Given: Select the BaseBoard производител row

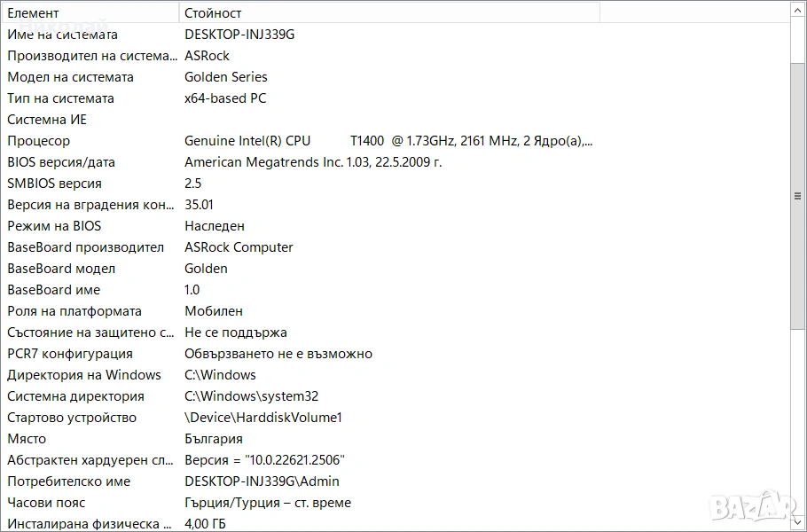Looking at the screenshot, I should pyautogui.click(x=85, y=247).
